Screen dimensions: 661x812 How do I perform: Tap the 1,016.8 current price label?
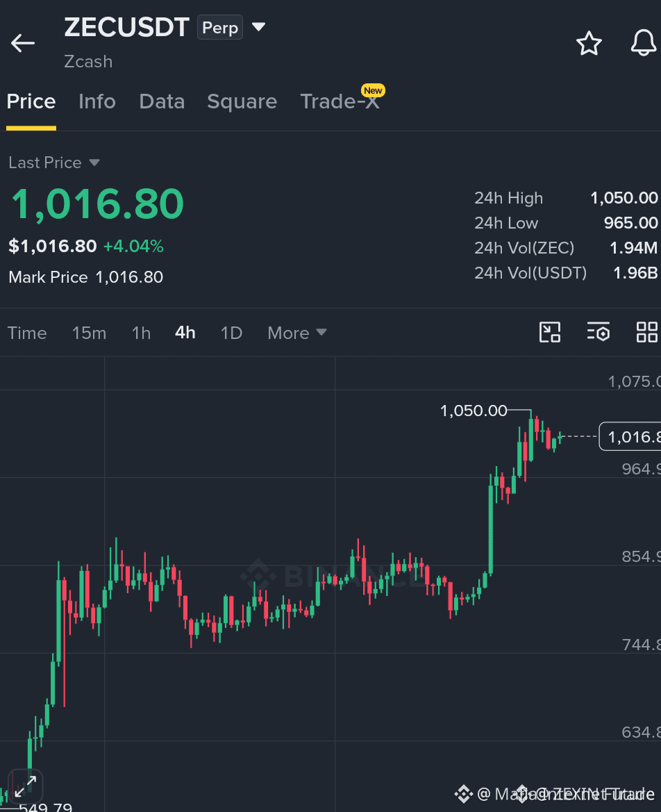pyautogui.click(x=630, y=436)
